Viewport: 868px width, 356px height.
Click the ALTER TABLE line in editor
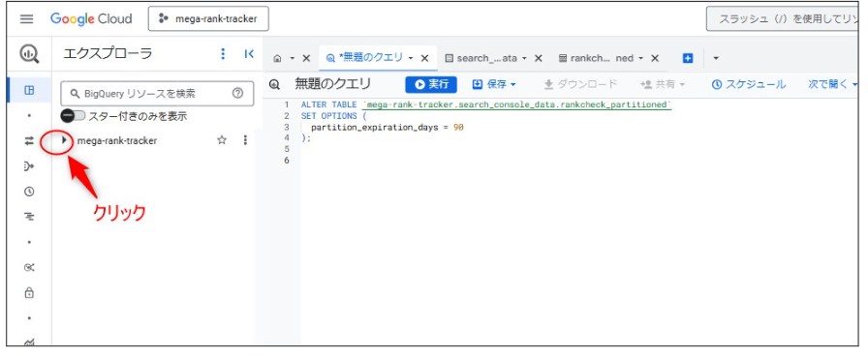click(x=486, y=104)
